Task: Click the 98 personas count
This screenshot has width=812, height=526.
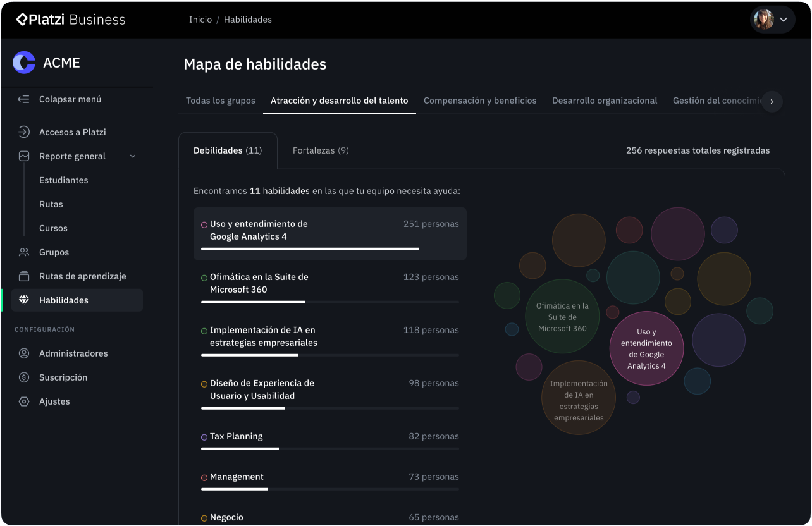Action: coord(434,383)
